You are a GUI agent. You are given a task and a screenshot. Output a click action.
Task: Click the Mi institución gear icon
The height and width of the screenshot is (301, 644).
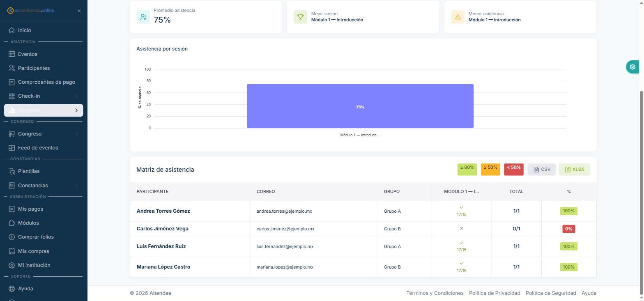point(11,265)
